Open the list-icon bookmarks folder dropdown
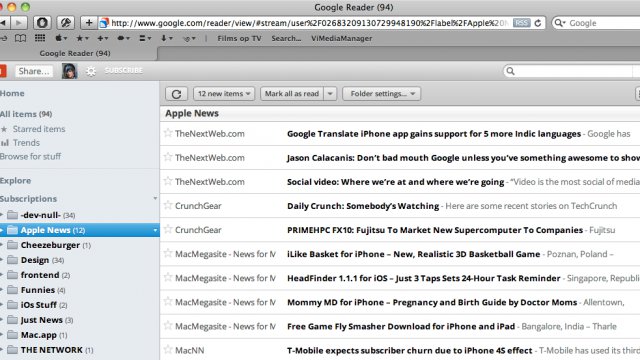This screenshot has height=360, width=640. click(x=145, y=38)
